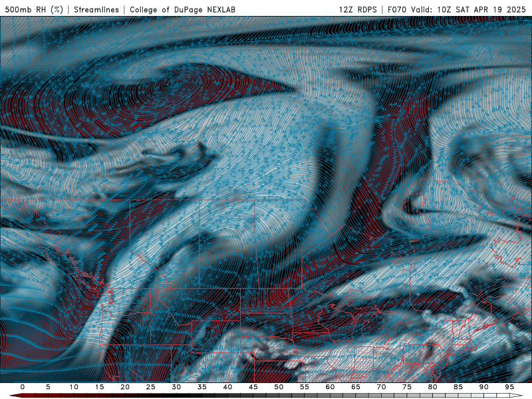Click the 65 label on the colorbar
Image resolution: width=532 pixels, height=399 pixels.
356,387
